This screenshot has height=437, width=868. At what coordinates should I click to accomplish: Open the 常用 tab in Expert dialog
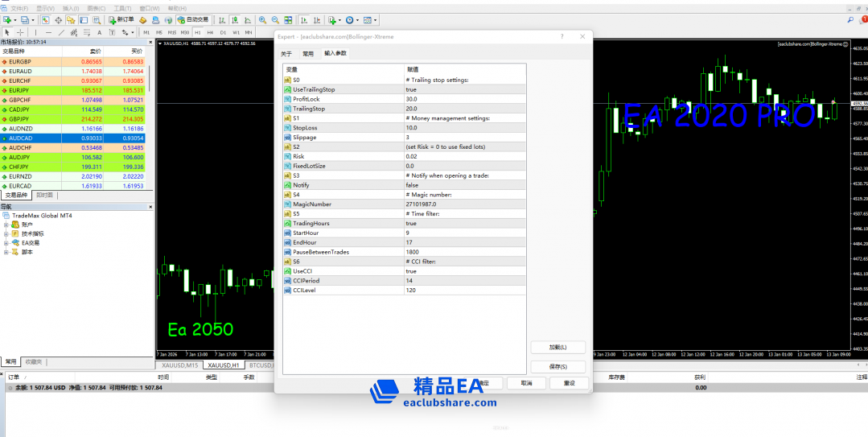pos(308,54)
